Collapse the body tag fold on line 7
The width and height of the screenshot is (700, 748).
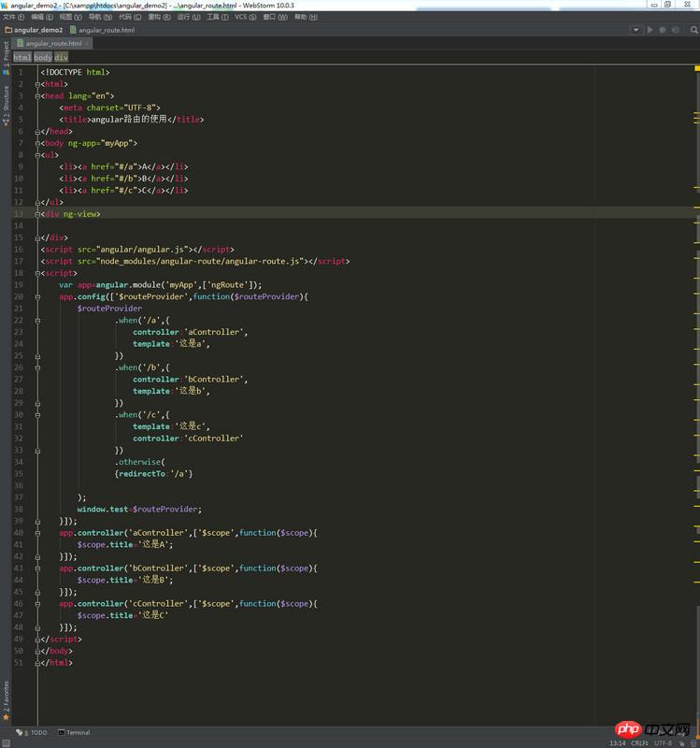pos(37,144)
